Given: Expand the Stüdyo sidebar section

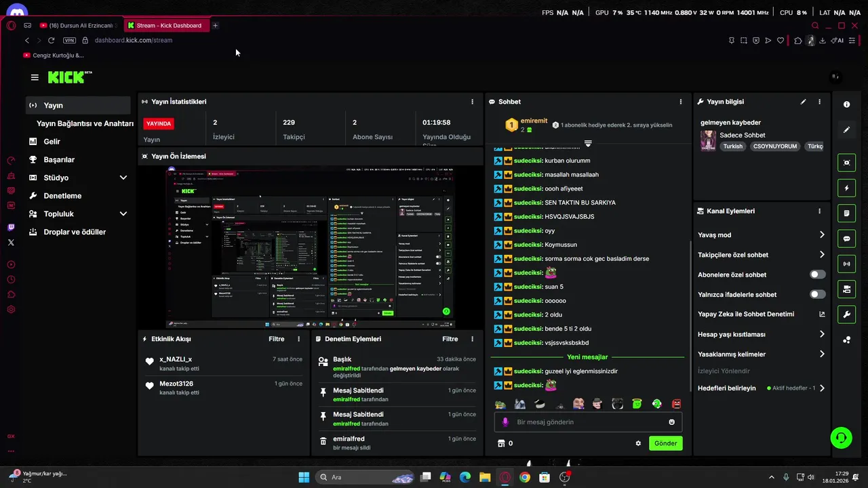Looking at the screenshot, I should point(123,178).
